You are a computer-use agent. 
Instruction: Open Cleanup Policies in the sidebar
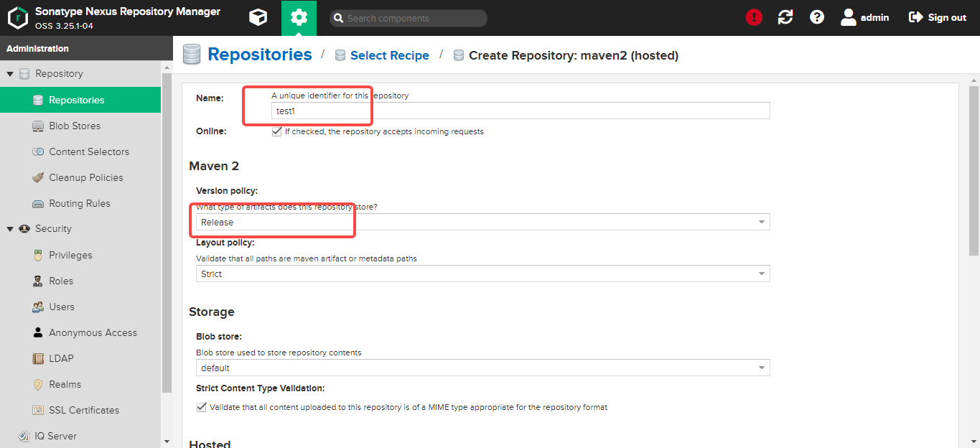80,177
